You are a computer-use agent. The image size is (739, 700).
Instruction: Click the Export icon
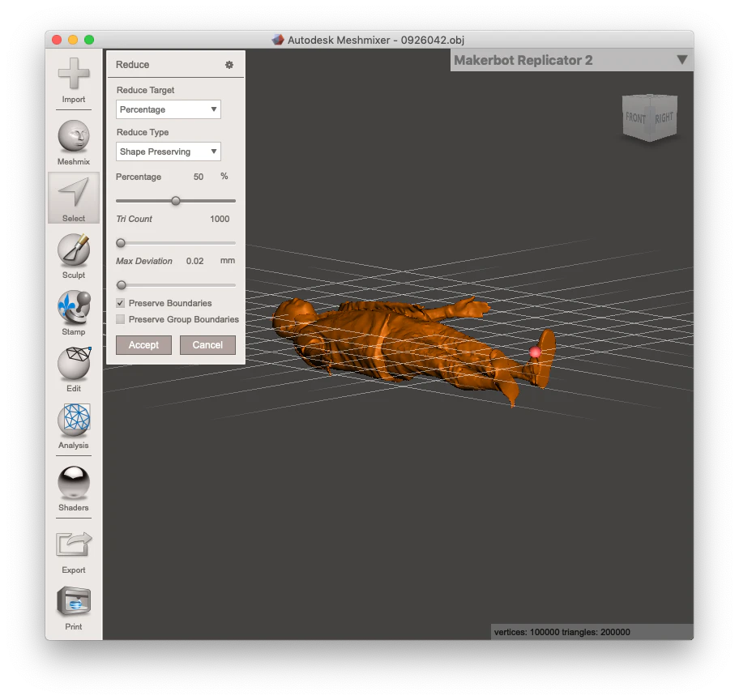tap(74, 545)
